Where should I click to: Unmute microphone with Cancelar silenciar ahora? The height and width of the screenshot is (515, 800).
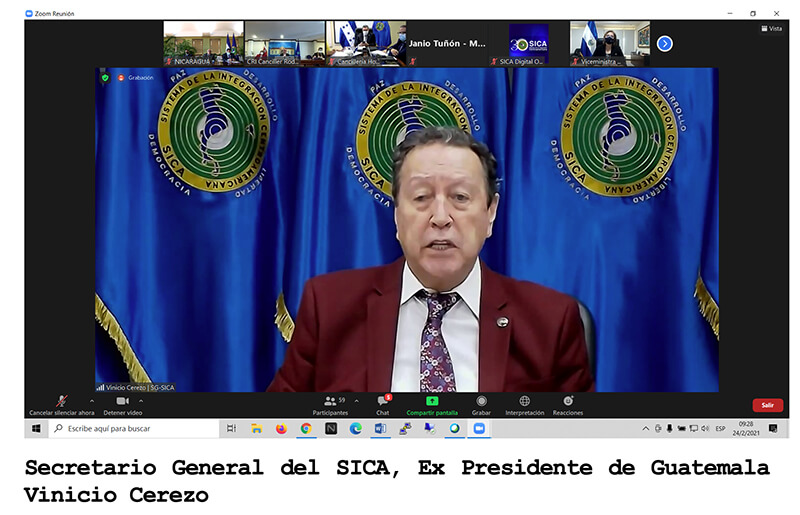click(62, 405)
